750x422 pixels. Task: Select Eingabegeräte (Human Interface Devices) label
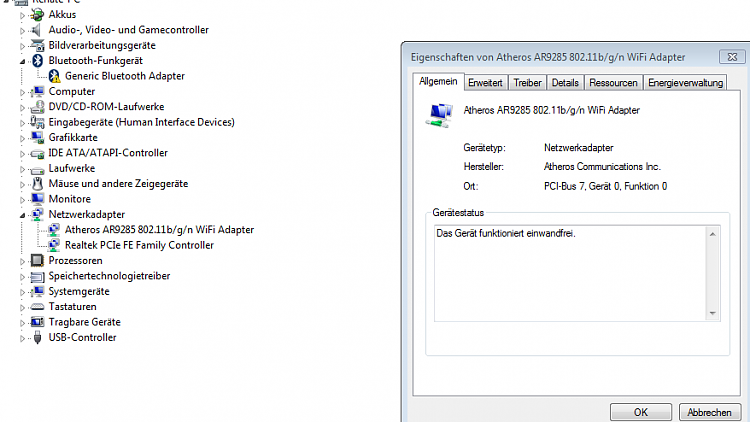142,122
